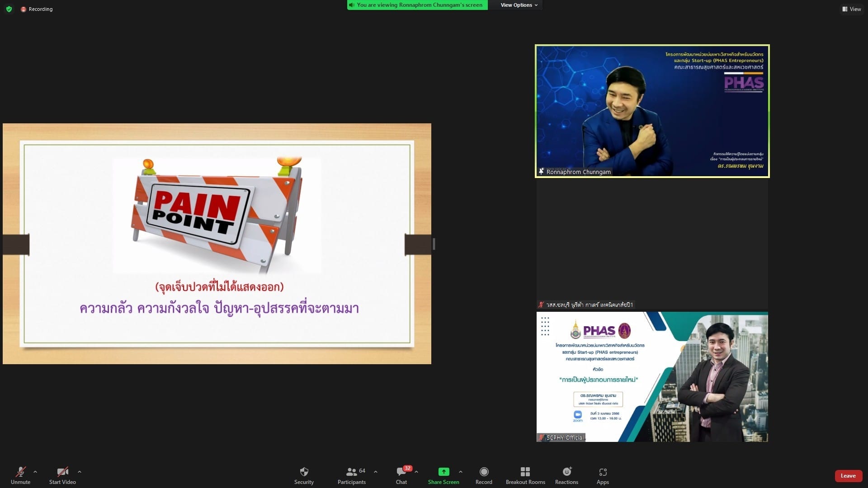Click the 'You are viewing' screen share banner

tap(417, 5)
